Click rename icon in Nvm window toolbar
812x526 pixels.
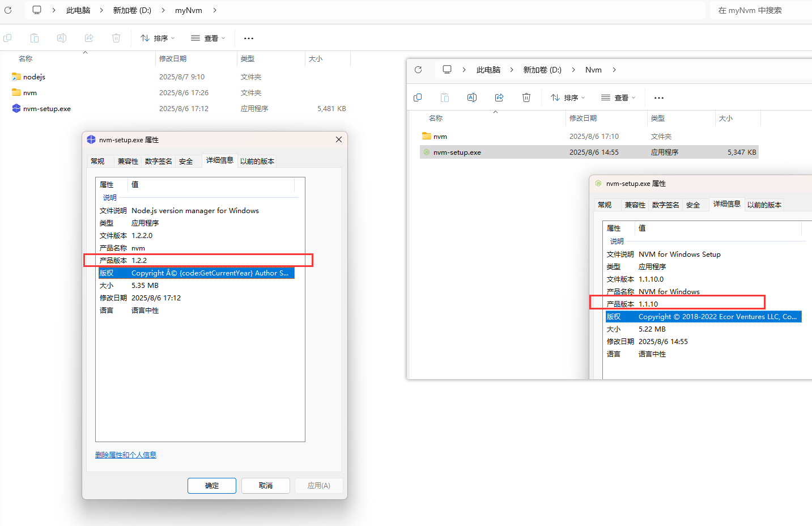472,97
